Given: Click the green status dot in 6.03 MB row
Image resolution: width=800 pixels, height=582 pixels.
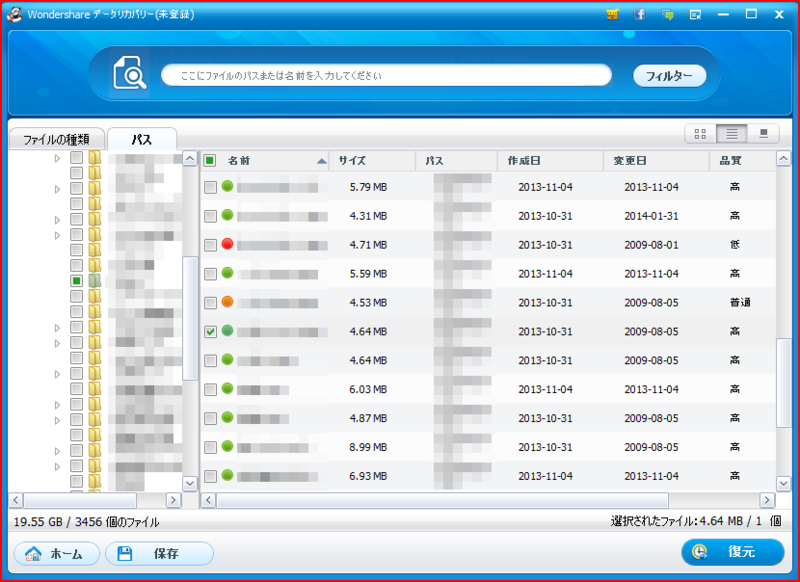Looking at the screenshot, I should click(x=228, y=388).
